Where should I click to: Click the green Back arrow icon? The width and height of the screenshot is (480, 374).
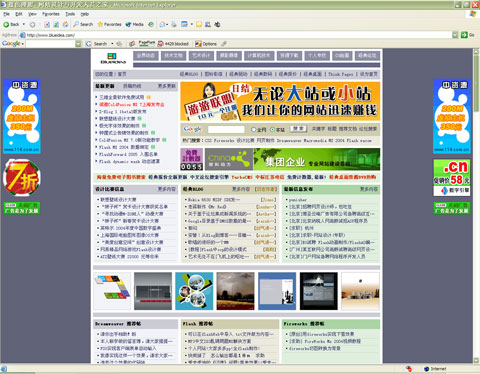6,24
